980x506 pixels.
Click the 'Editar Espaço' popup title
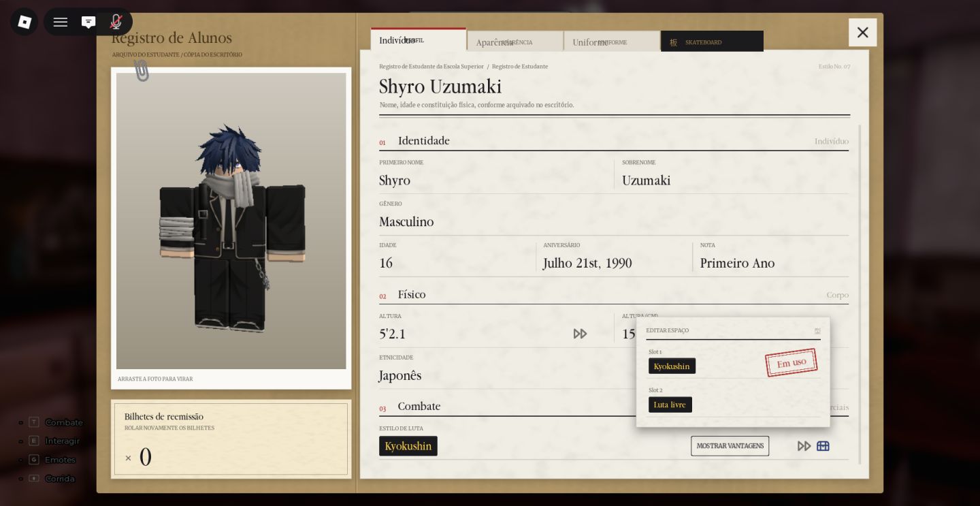[x=668, y=331]
